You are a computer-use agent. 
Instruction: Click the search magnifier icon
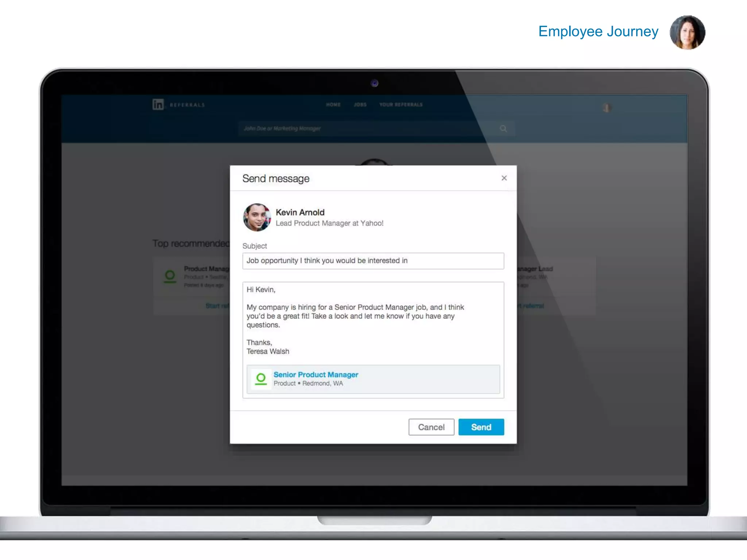pyautogui.click(x=503, y=128)
